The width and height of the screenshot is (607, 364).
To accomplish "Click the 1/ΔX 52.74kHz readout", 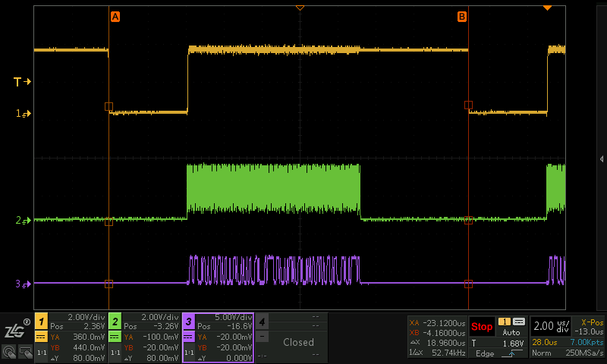I will [x=438, y=353].
